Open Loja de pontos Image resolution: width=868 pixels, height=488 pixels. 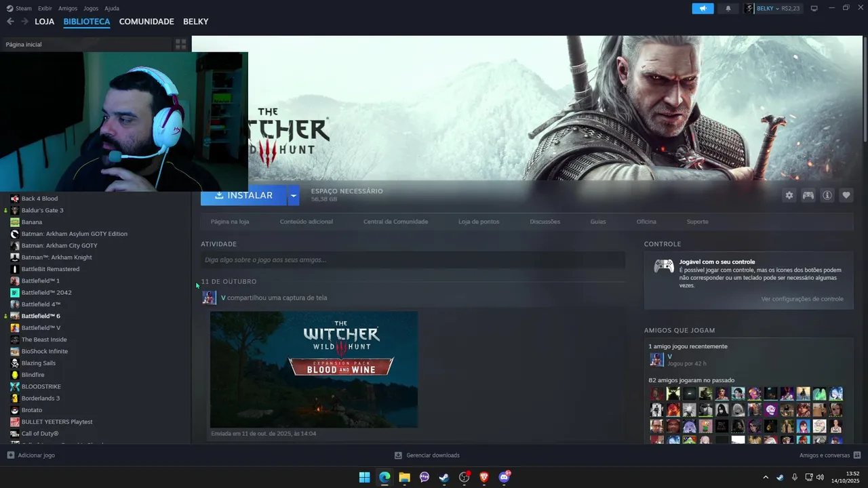[x=479, y=222]
